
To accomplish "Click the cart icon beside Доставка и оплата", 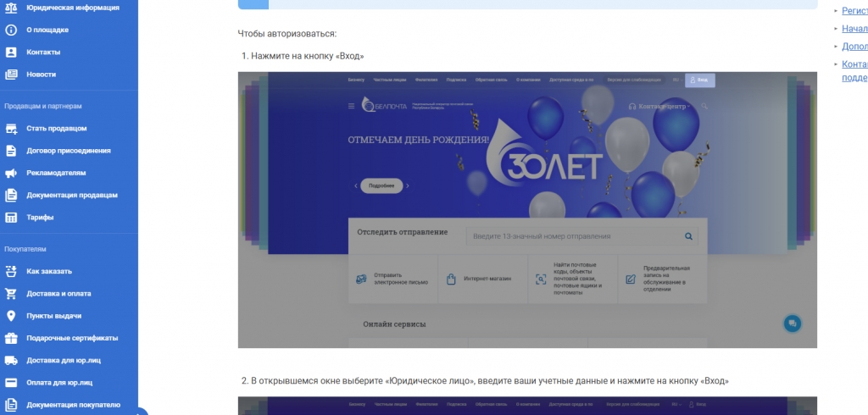I will click(11, 294).
